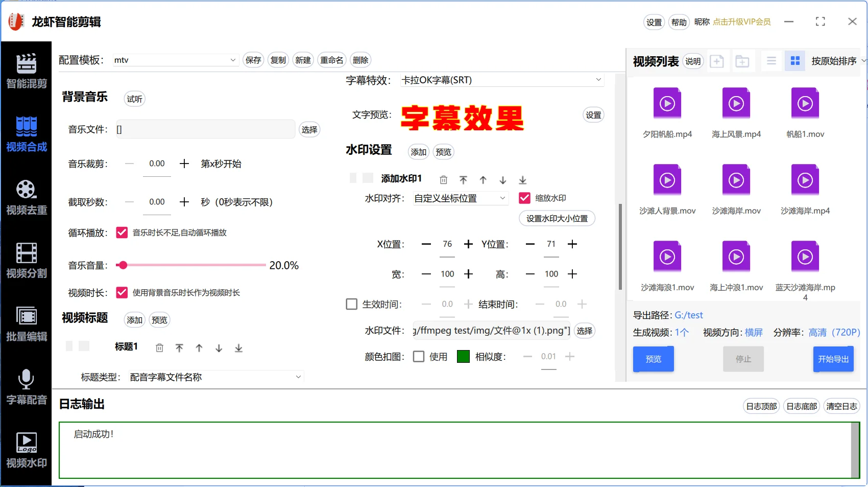This screenshot has height=487, width=868.
Task: Open the 帮助 menu button
Action: tap(679, 22)
